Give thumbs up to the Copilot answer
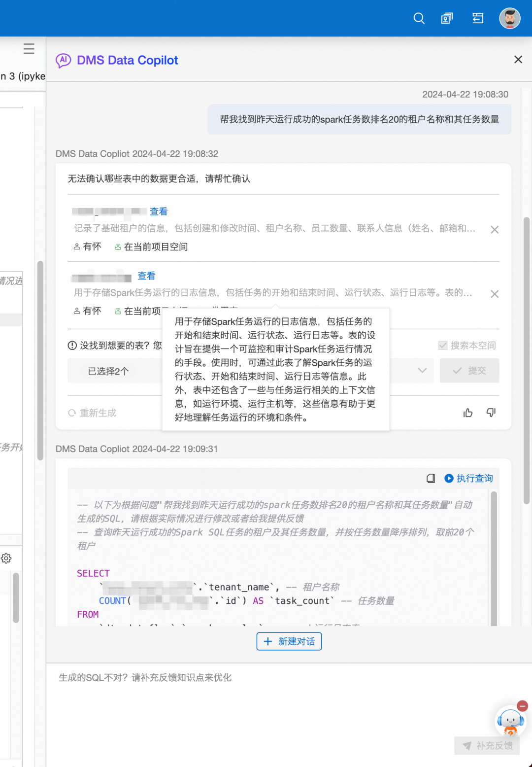Viewport: 532px width, 767px height. click(x=468, y=413)
